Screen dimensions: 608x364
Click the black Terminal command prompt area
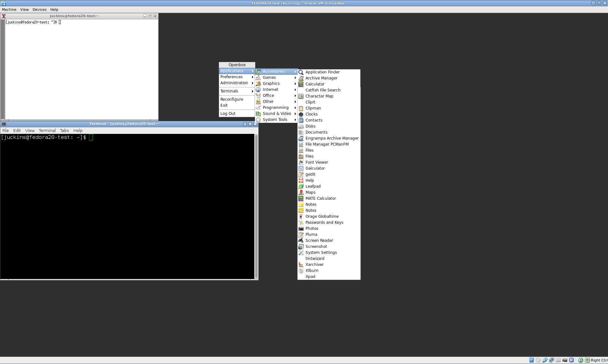[127, 206]
